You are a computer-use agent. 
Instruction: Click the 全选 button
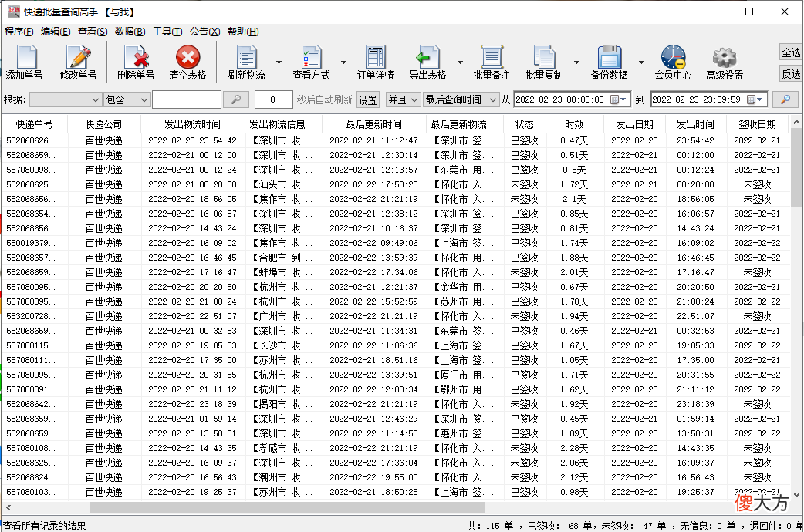coord(791,52)
